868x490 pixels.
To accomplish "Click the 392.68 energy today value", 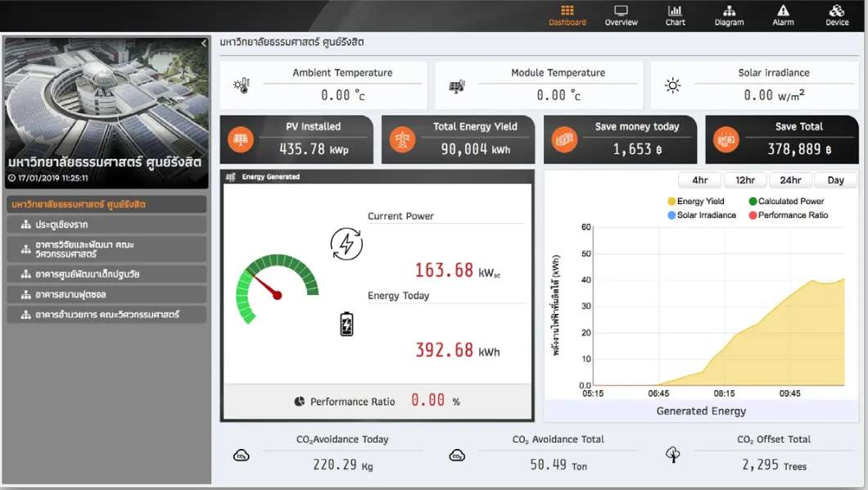I will pyautogui.click(x=445, y=350).
